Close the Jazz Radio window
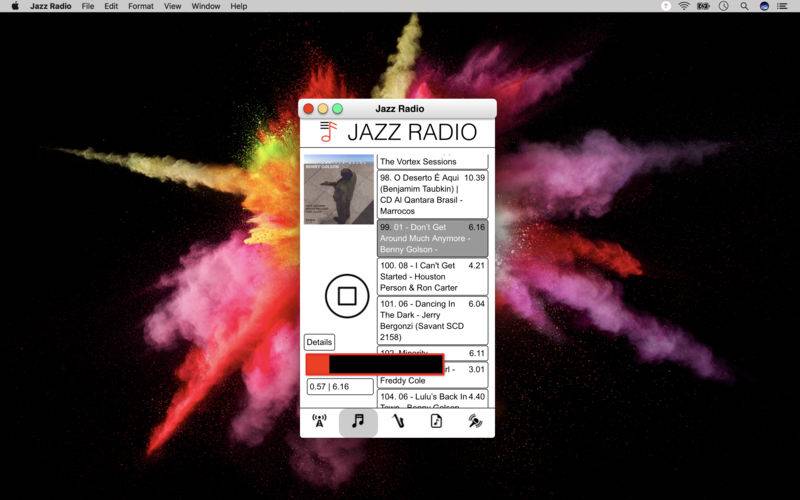Image resolution: width=800 pixels, height=500 pixels. click(309, 109)
